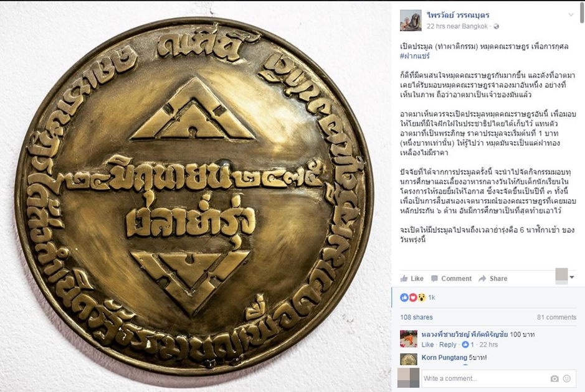The height and width of the screenshot is (392, 585).
Task: Click the emoji smiley icon in comment box
Action: 567,378
